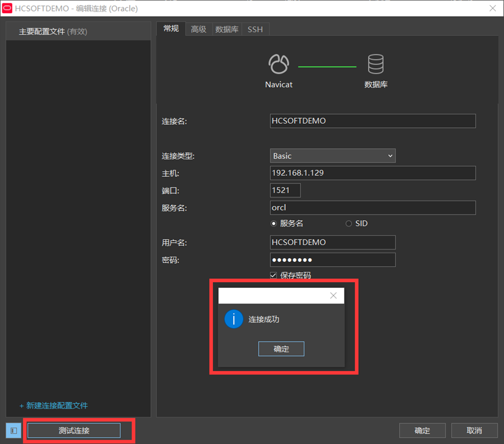504x444 pixels.
Task: Click the Navicat logo icon
Action: (x=279, y=64)
